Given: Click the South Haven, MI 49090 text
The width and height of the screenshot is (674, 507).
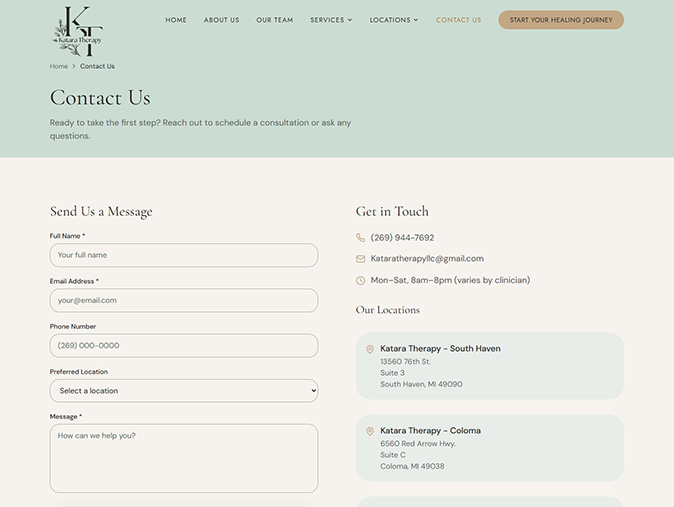Looking at the screenshot, I should point(421,384).
